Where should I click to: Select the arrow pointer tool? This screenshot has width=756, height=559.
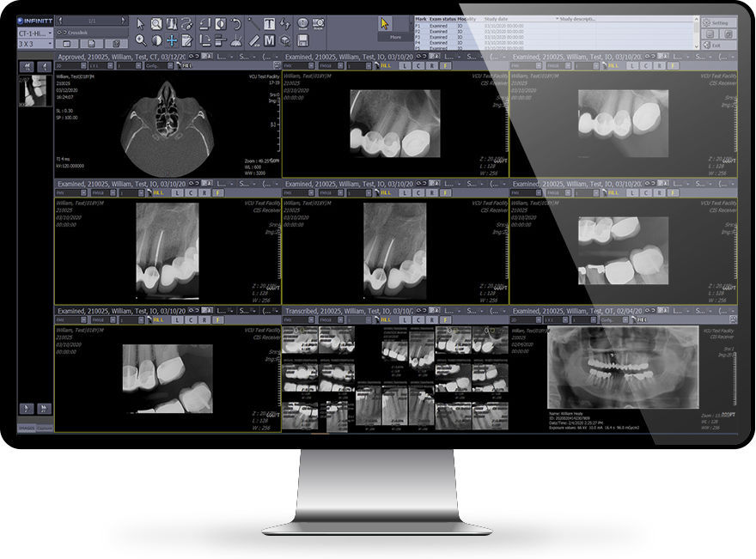click(140, 25)
